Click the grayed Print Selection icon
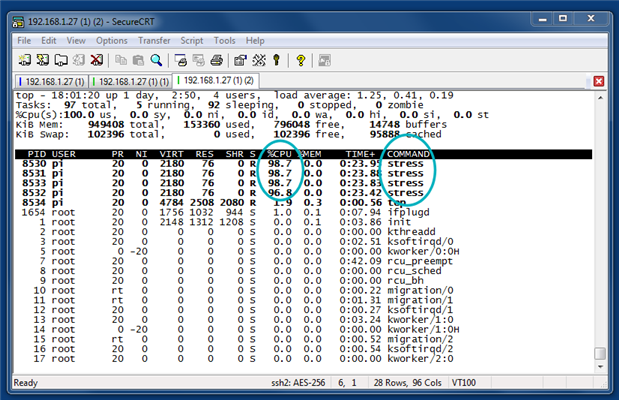 pos(199,60)
